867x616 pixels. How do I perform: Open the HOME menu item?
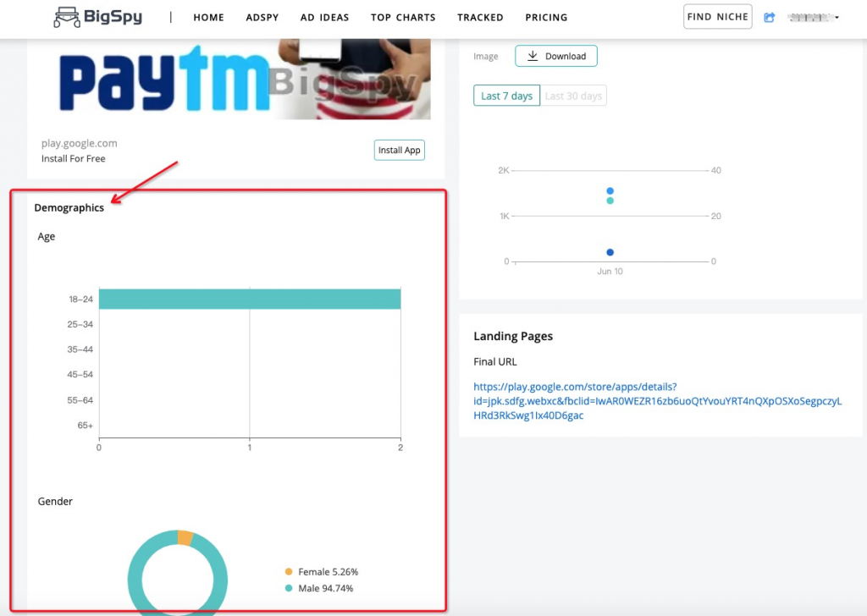tap(208, 18)
